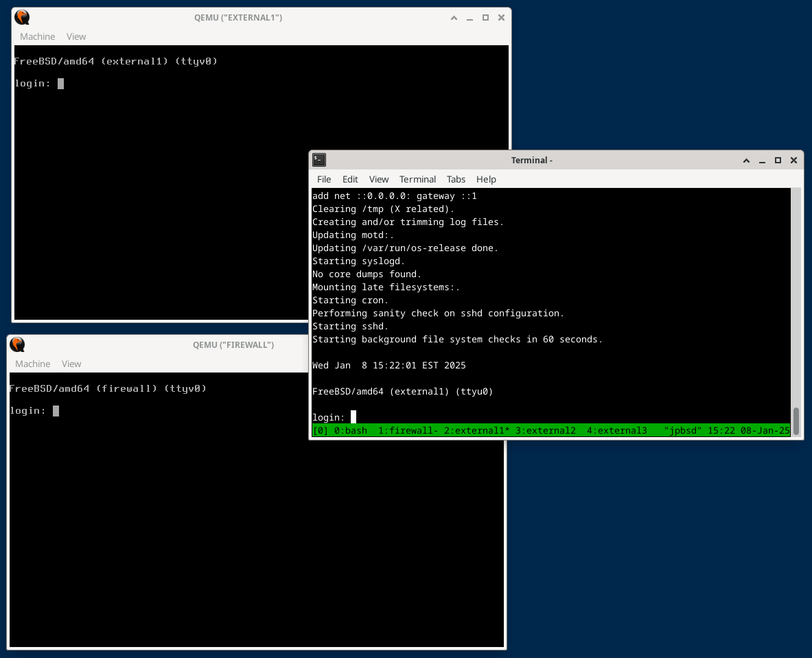The width and height of the screenshot is (812, 658).
Task: Open the Terminal File menu
Action: 324,179
